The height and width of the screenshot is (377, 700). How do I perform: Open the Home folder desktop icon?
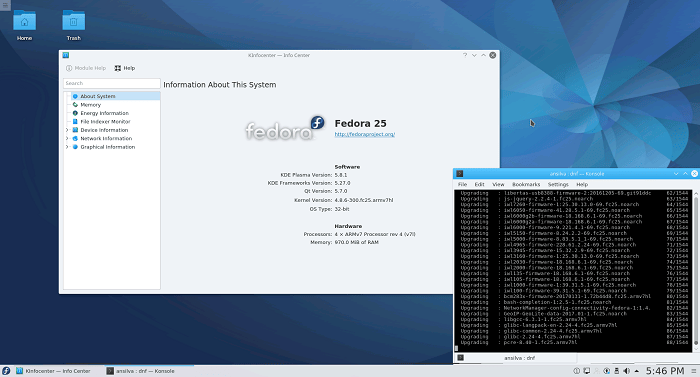[25, 25]
